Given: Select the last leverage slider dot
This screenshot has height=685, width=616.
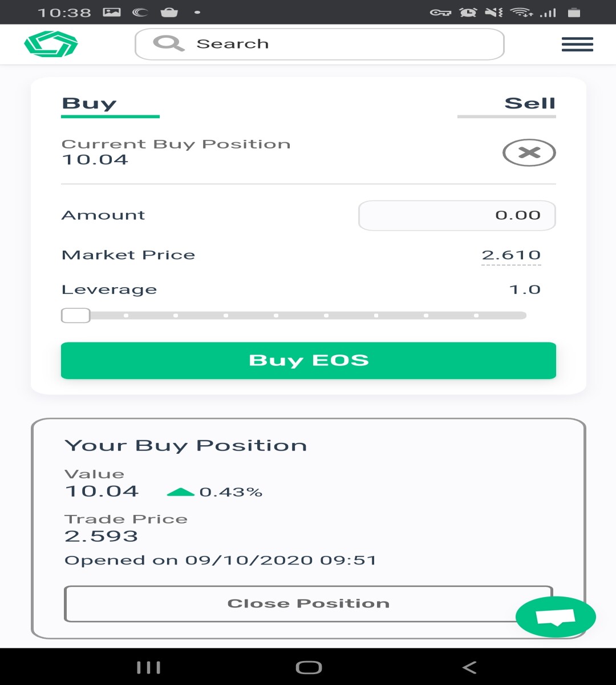Looking at the screenshot, I should (x=476, y=315).
